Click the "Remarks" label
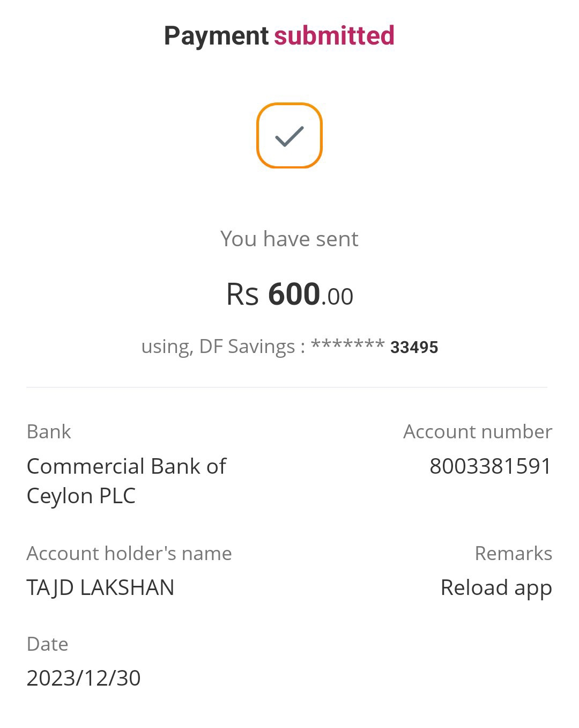The width and height of the screenshot is (579, 728). click(513, 553)
